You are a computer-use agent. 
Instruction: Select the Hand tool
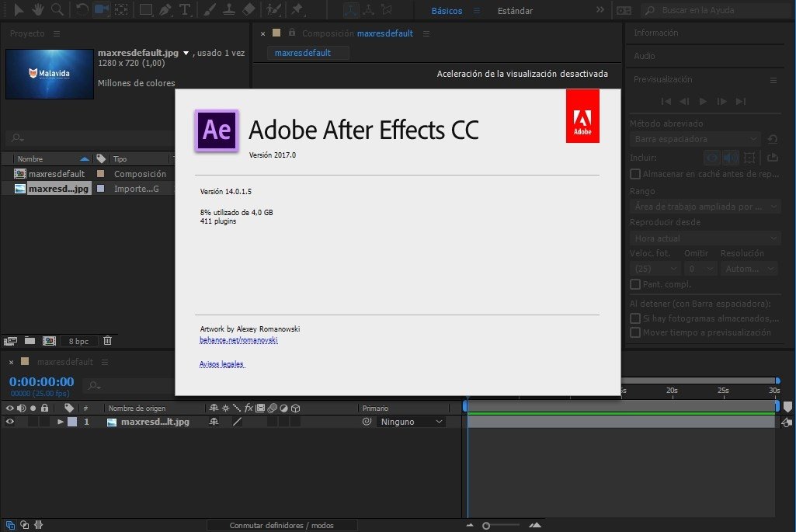pyautogui.click(x=38, y=9)
